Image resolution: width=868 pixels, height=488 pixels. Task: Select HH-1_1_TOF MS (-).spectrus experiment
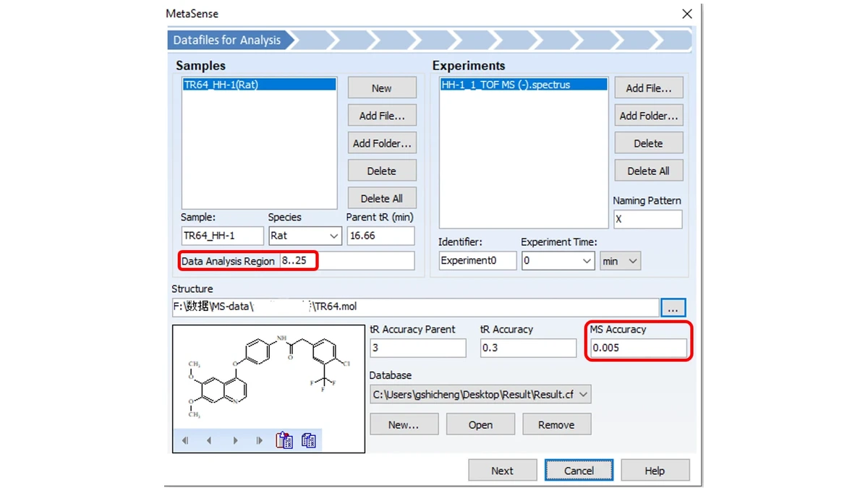click(524, 85)
